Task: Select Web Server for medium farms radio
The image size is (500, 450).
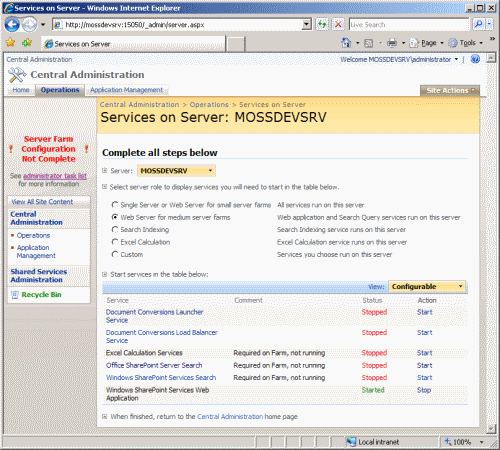Action: (115, 217)
